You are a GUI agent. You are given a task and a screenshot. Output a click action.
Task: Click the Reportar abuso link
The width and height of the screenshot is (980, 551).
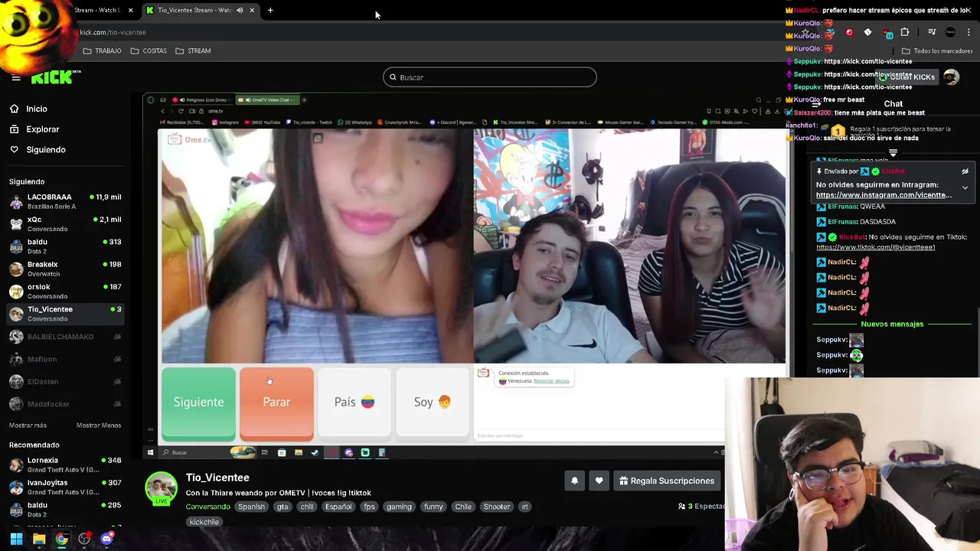click(x=551, y=381)
